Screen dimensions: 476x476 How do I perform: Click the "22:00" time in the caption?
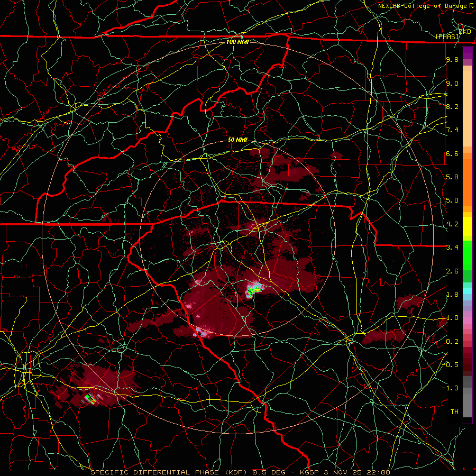(379, 472)
